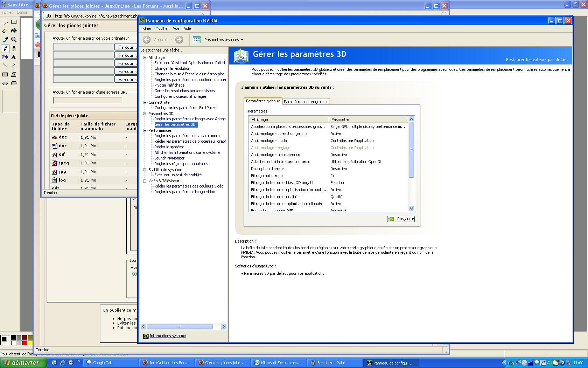
Task: Pick the dark red swatch in Paint
Action: pos(24,337)
